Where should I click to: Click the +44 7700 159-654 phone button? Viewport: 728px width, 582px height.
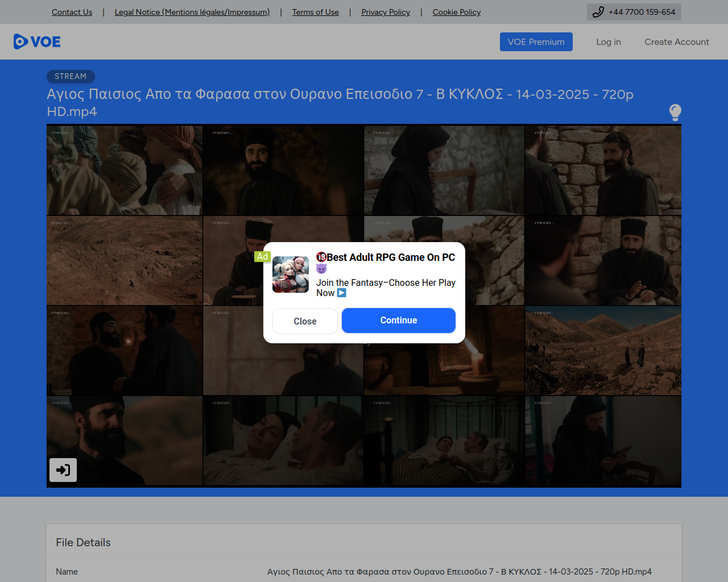pyautogui.click(x=634, y=12)
